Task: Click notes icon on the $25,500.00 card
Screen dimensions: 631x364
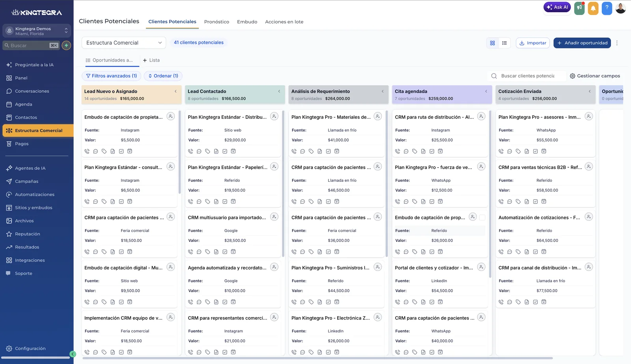Action: pos(423,151)
